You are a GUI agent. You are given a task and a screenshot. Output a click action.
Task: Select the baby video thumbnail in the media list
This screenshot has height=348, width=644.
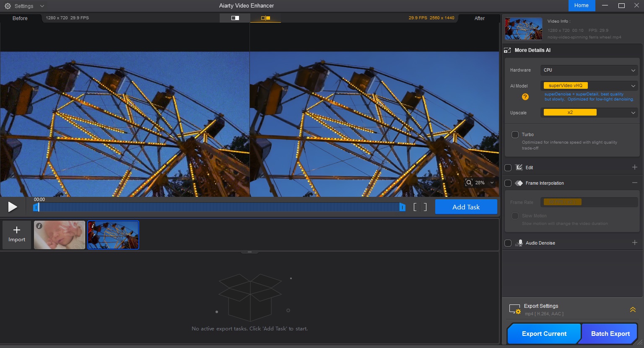(59, 235)
